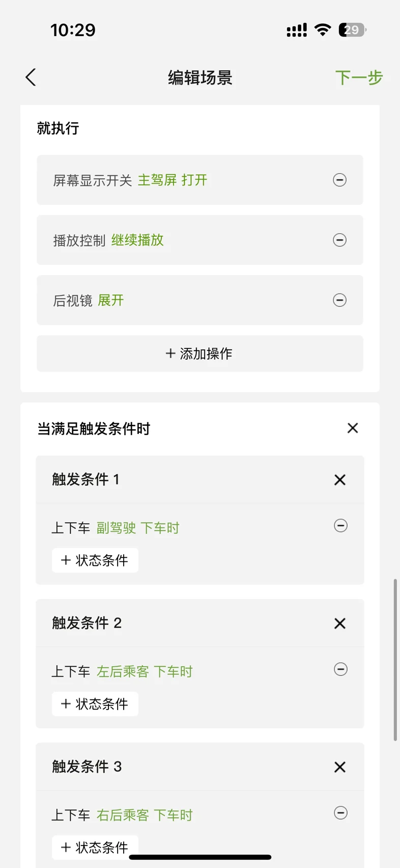This screenshot has height=868, width=400.
Task: Tap the back arrow icon
Action: [31, 77]
